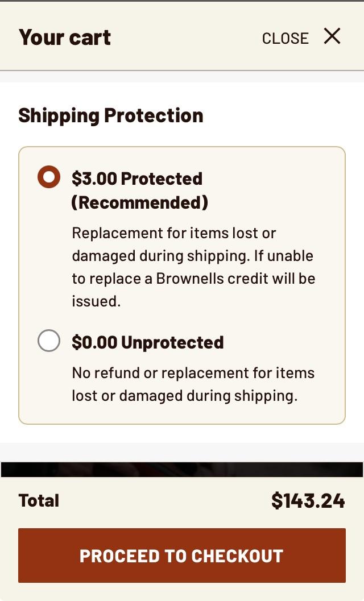Viewport: 364px width, 601px height.
Task: Select the $3.00 Protected shipping option
Action: (x=49, y=177)
